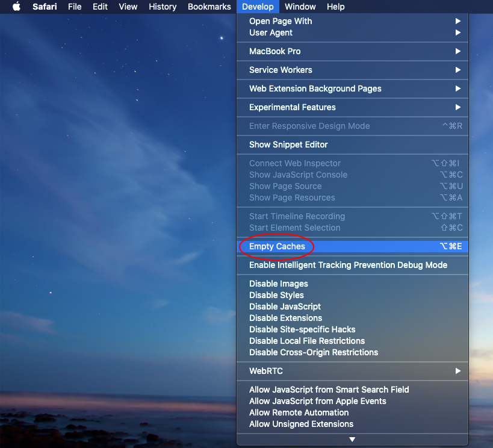The image size is (493, 448).
Task: Expand the User Agent submenu
Action: [353, 33]
